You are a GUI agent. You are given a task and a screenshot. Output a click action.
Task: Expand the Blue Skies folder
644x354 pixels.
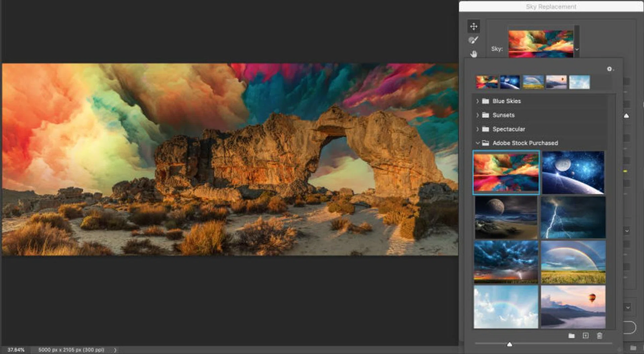click(477, 101)
